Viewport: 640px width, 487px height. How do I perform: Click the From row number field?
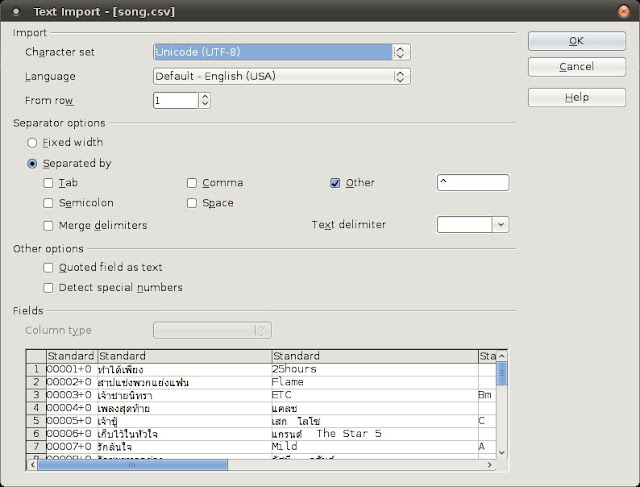(x=176, y=100)
